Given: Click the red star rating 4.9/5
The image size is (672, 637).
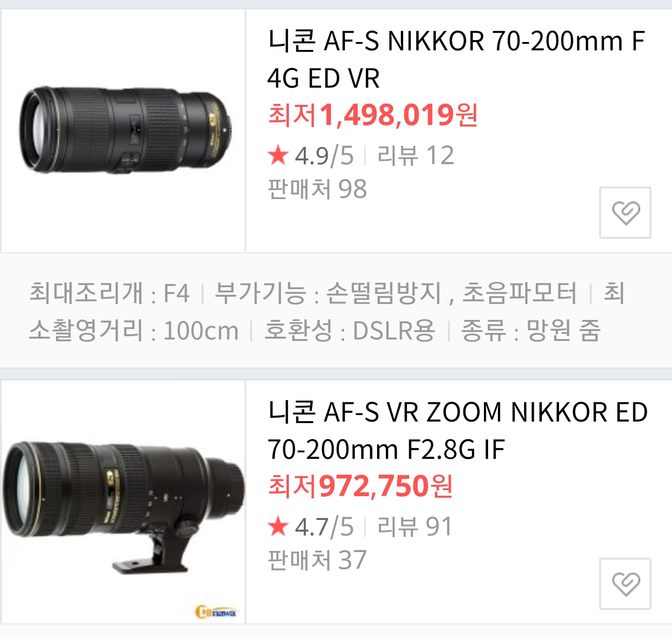Looking at the screenshot, I should pyautogui.click(x=310, y=155).
